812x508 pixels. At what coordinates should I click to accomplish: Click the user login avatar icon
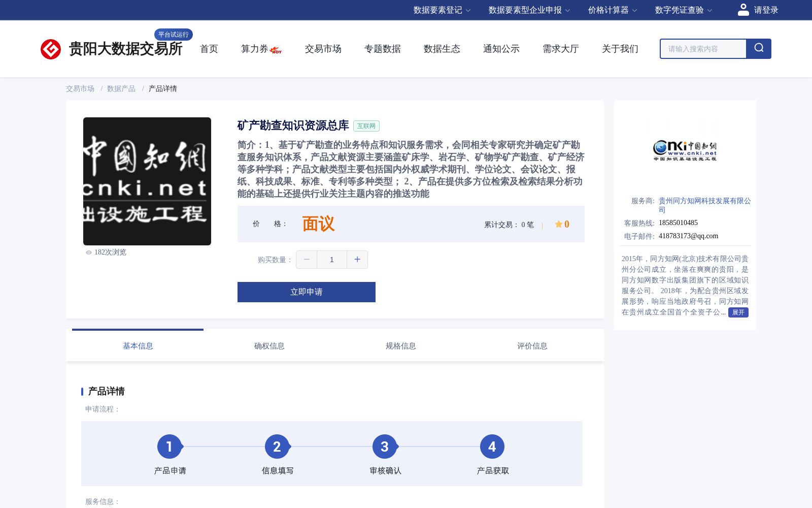(x=743, y=10)
